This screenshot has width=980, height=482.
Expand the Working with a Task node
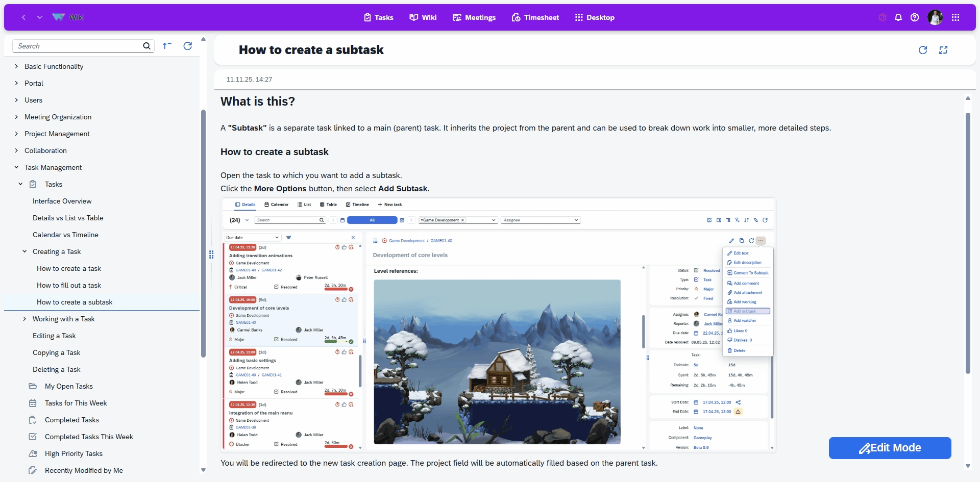24,319
